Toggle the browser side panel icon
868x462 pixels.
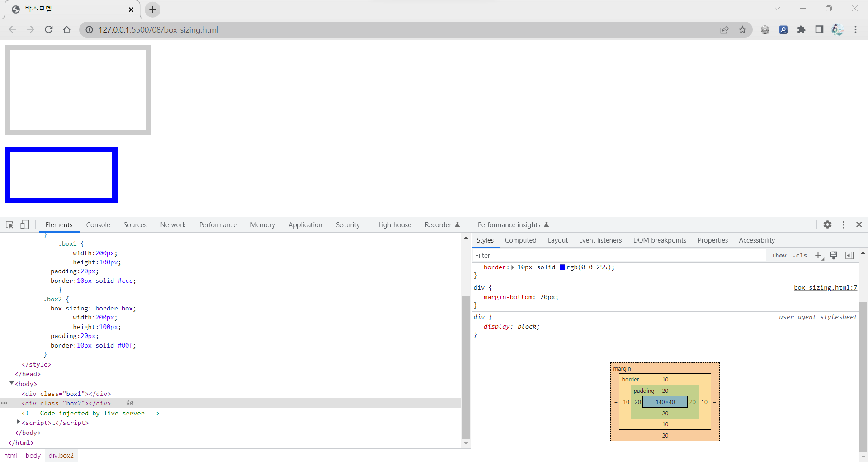[x=819, y=29]
